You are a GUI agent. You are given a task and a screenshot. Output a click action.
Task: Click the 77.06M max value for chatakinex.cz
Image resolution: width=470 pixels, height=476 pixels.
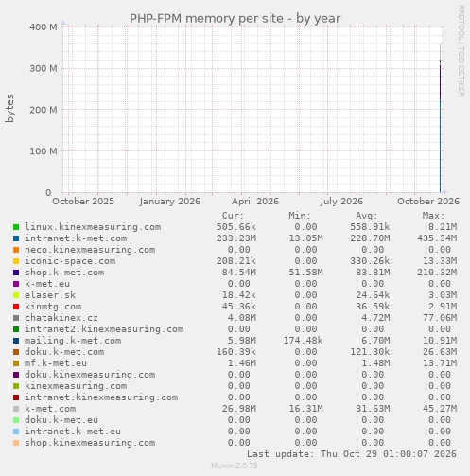pyautogui.click(x=440, y=318)
